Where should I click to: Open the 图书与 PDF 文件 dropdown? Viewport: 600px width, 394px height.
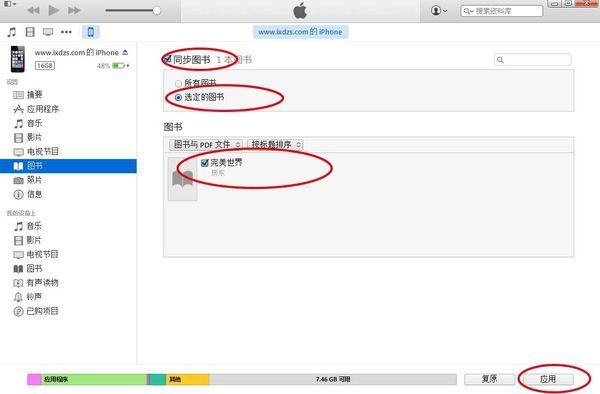tap(206, 145)
